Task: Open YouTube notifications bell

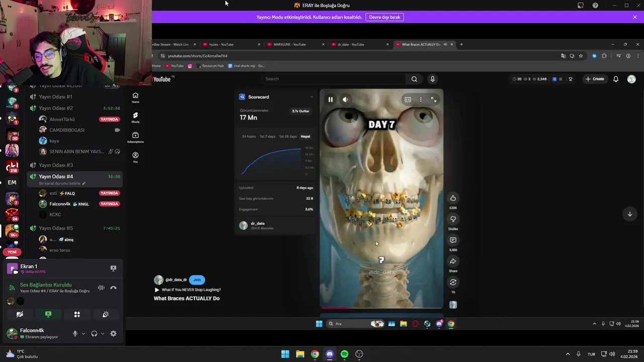Action: point(616,79)
